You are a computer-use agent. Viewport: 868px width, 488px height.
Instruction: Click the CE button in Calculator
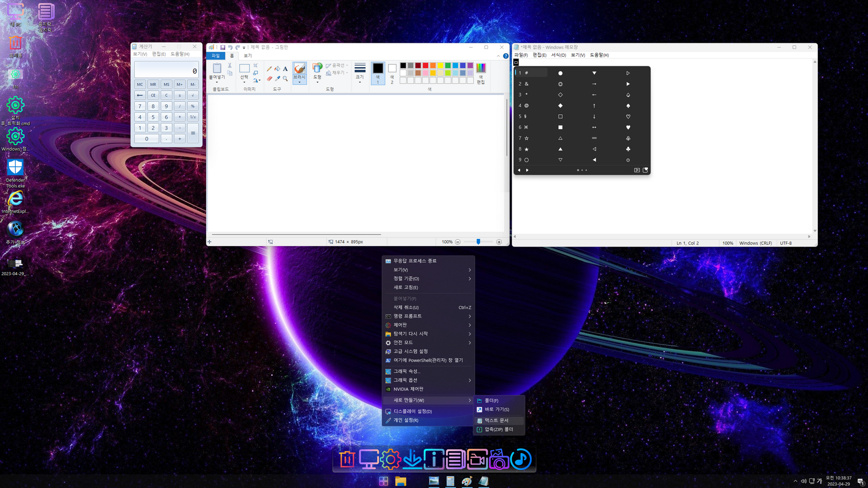tap(153, 95)
